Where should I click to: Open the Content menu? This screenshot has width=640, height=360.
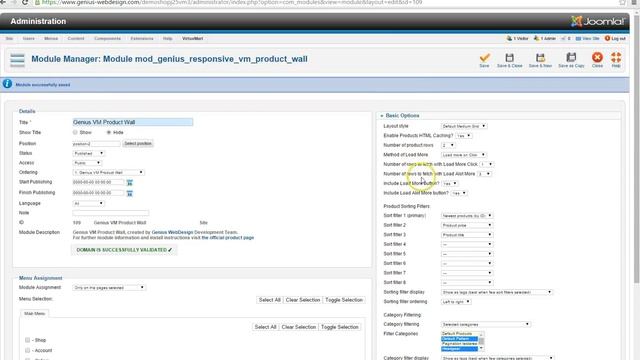(x=76, y=38)
